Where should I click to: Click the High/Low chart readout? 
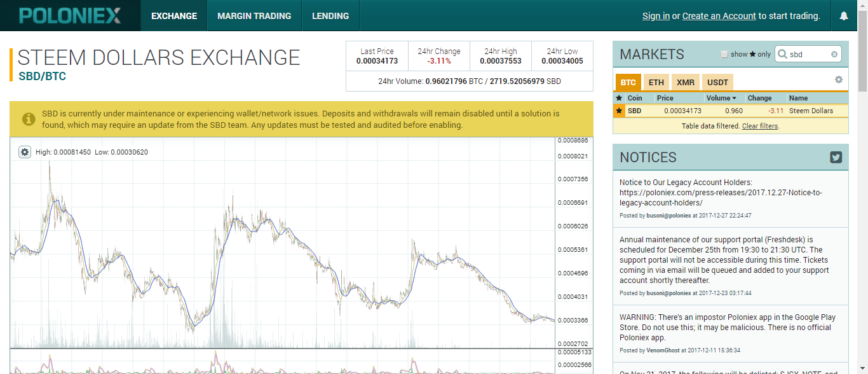[x=92, y=152]
